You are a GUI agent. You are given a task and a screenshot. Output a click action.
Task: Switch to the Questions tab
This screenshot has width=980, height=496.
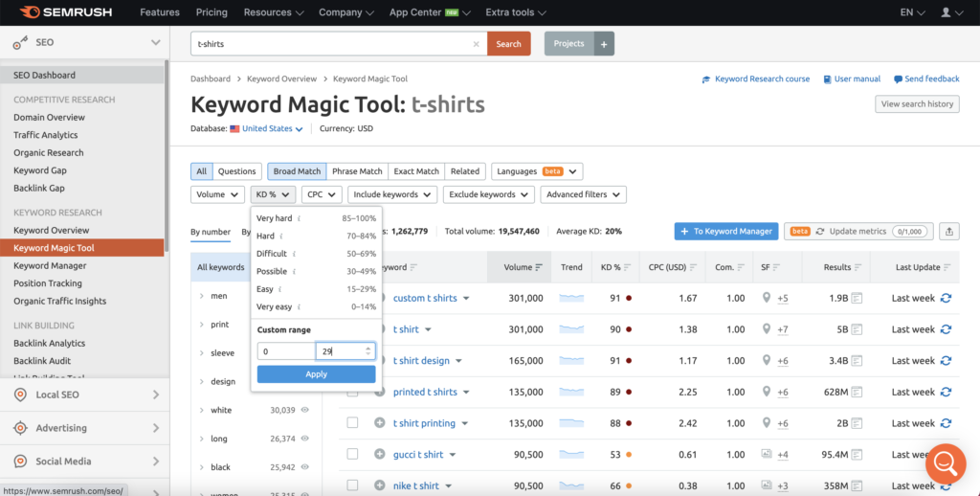tap(237, 171)
